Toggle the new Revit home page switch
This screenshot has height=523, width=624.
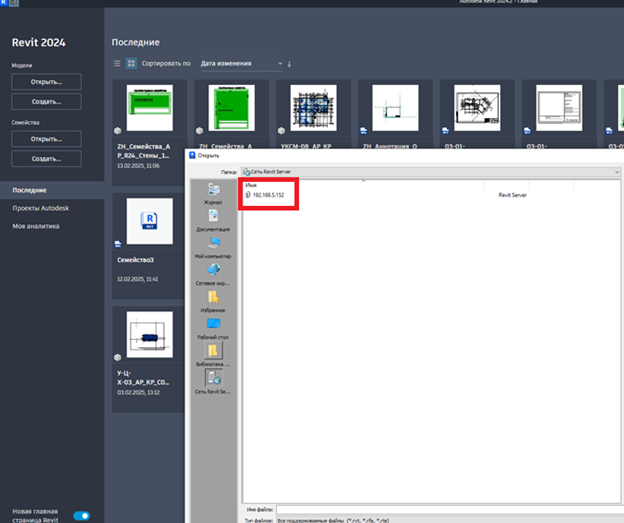point(82,516)
